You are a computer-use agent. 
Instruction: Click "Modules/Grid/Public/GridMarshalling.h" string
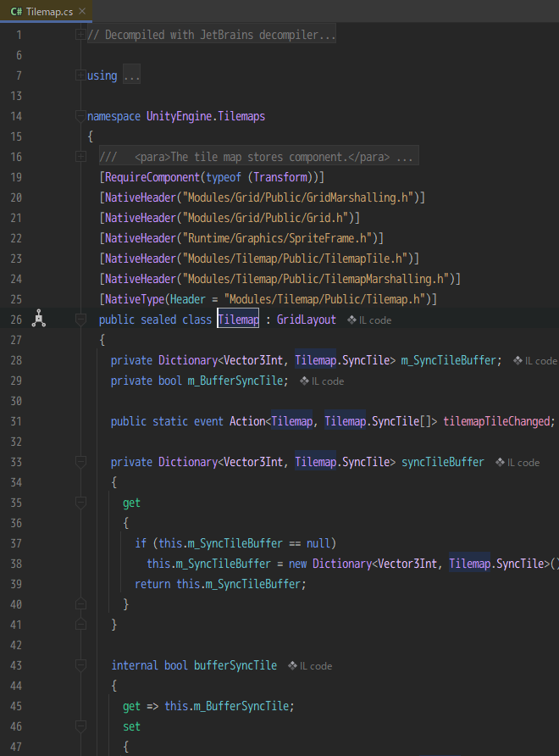coord(298,197)
